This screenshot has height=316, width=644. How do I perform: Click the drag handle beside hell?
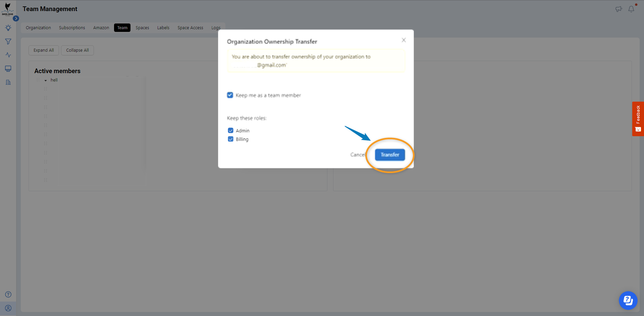pyautogui.click(x=38, y=80)
